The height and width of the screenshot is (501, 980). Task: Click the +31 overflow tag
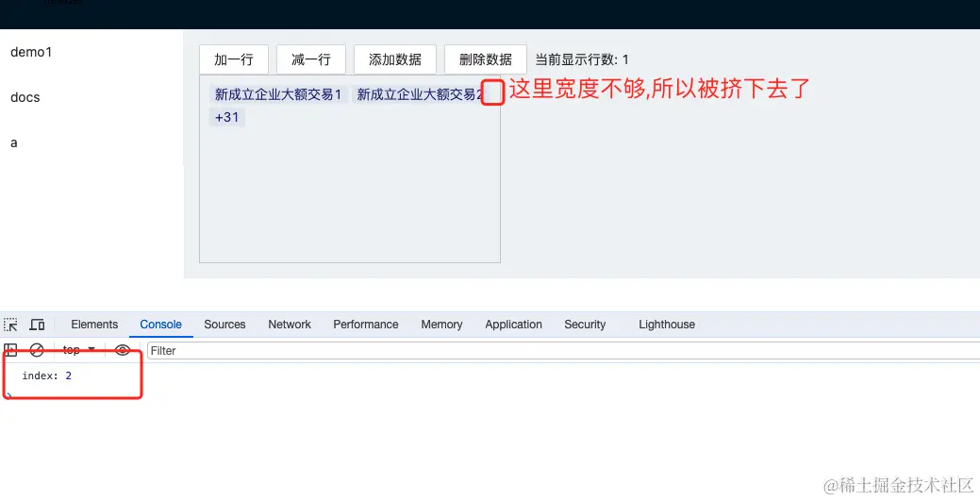tap(227, 117)
